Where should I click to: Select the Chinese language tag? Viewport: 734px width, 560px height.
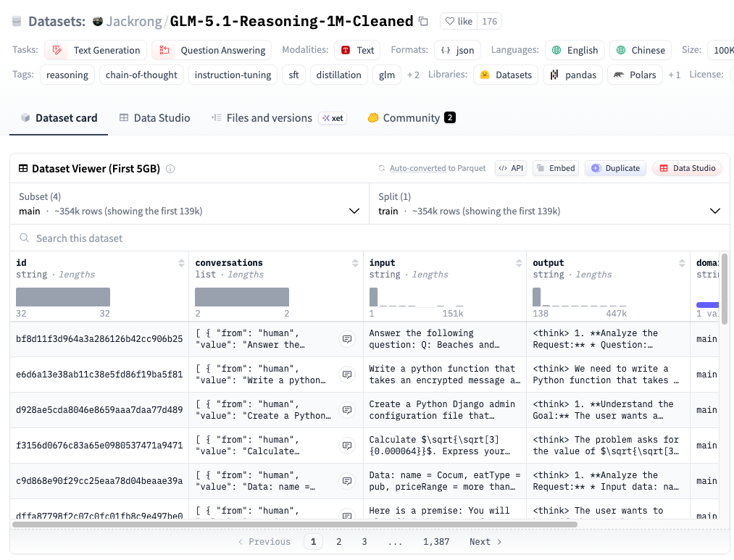641,50
